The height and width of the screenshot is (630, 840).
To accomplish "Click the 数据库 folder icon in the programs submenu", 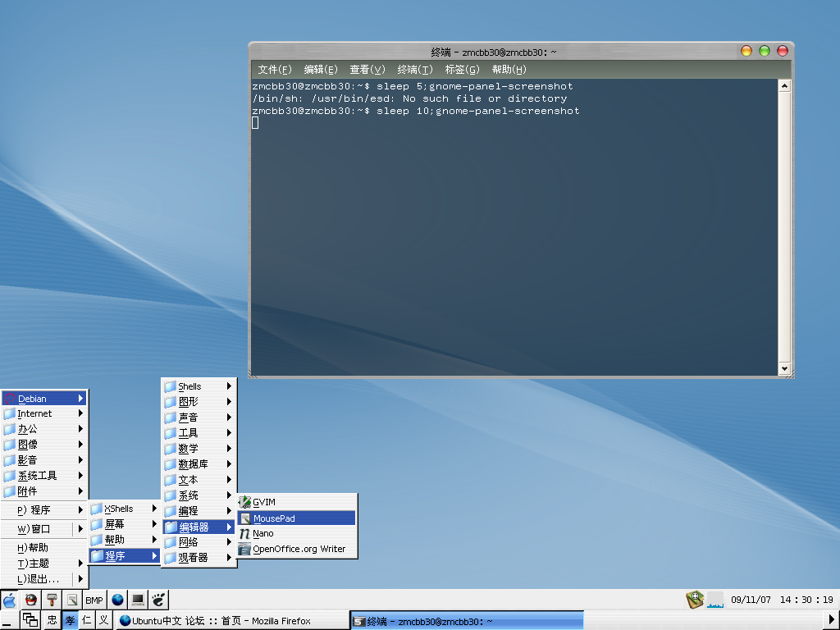I will 171,464.
